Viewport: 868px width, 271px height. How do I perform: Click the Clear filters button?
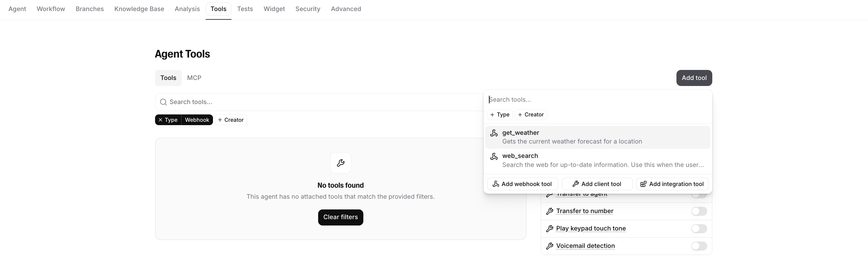coord(340,217)
